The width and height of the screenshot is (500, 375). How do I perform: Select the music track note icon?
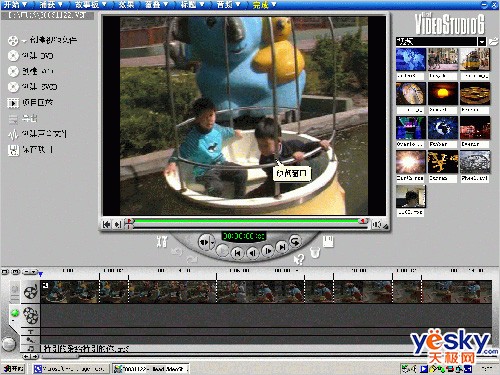click(x=31, y=348)
